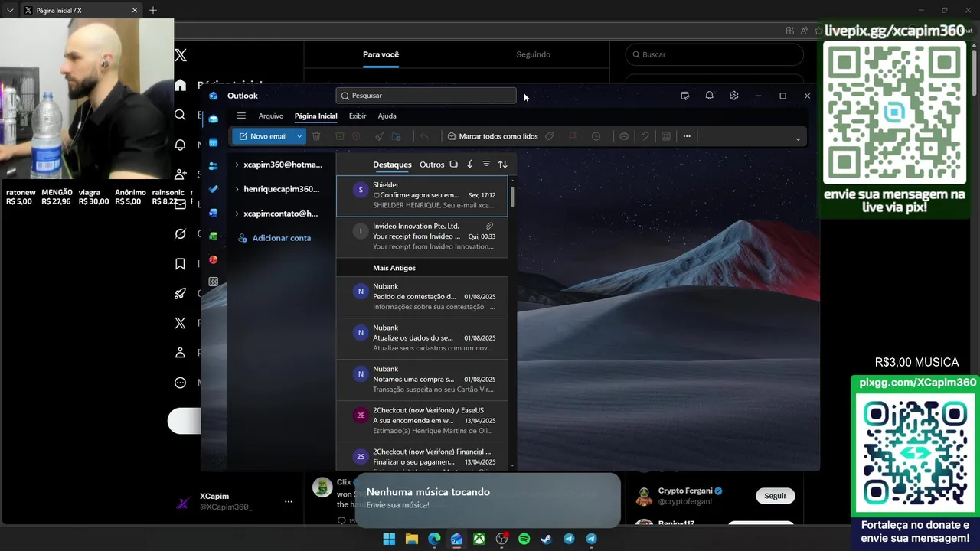Open the Exibir ribbon tab
Image resolution: width=980 pixels, height=551 pixels.
(x=358, y=116)
